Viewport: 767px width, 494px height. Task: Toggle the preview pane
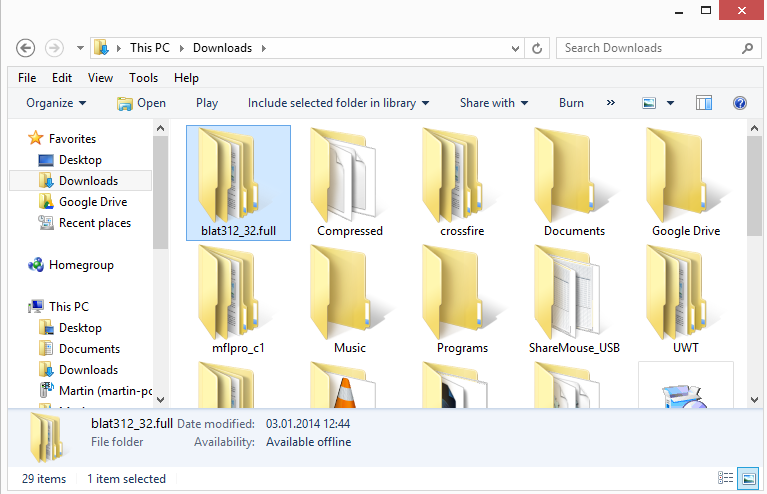coord(703,103)
